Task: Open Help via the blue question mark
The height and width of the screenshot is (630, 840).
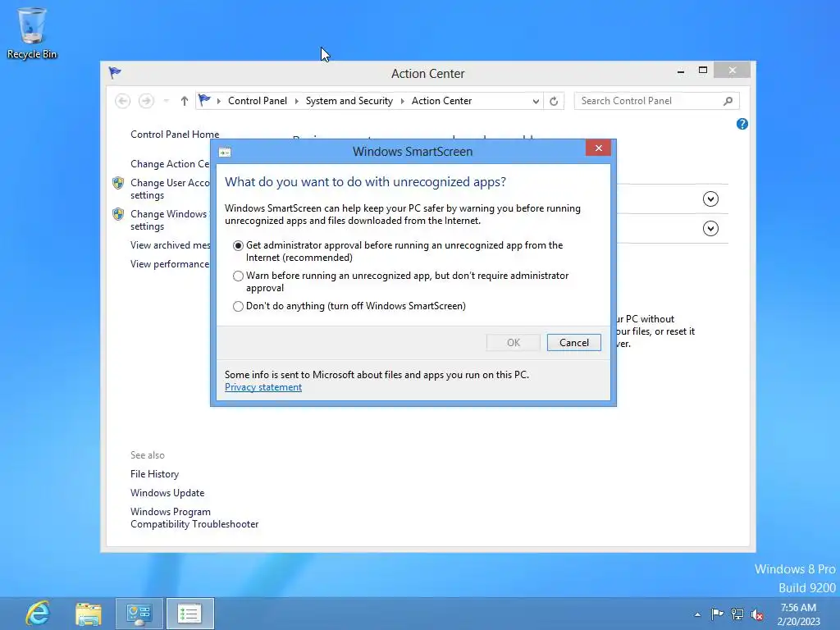Action: 742,125
